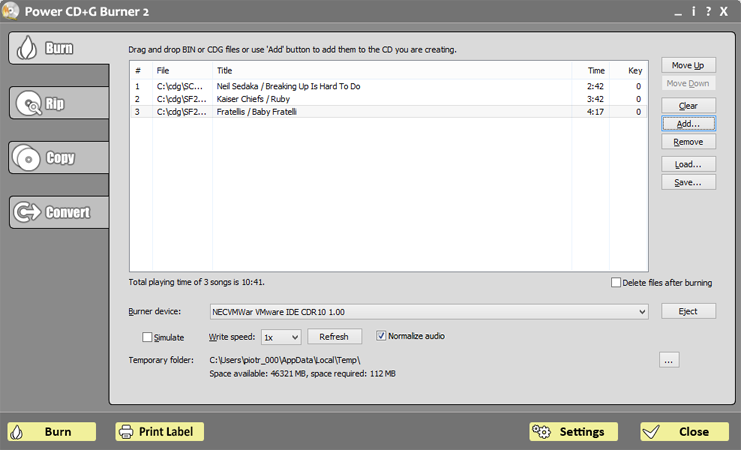Click the Title column header
741x450 pixels.
(392, 70)
